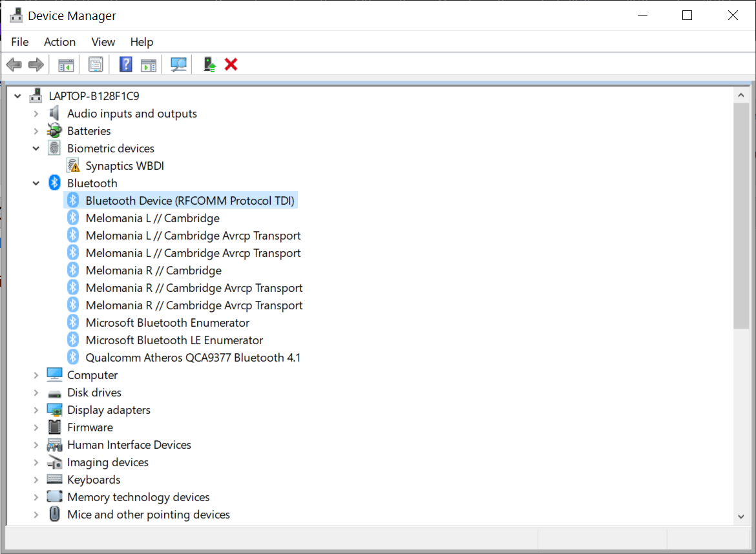
Task: Click the Computer monitor category icon
Action: (x=54, y=374)
